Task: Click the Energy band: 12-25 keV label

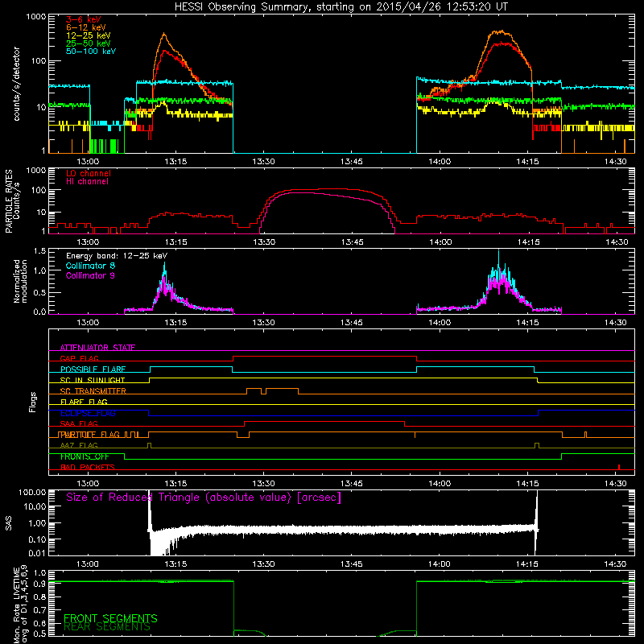Action: tap(117, 256)
